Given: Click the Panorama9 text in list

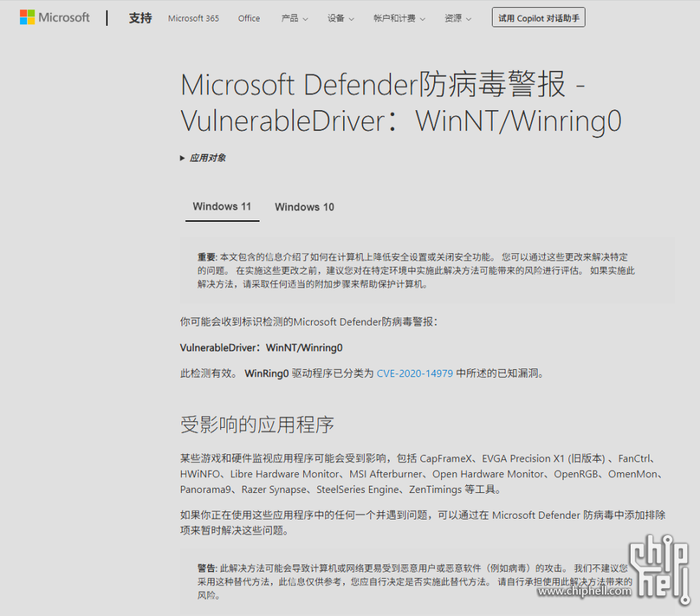Looking at the screenshot, I should (205, 489).
